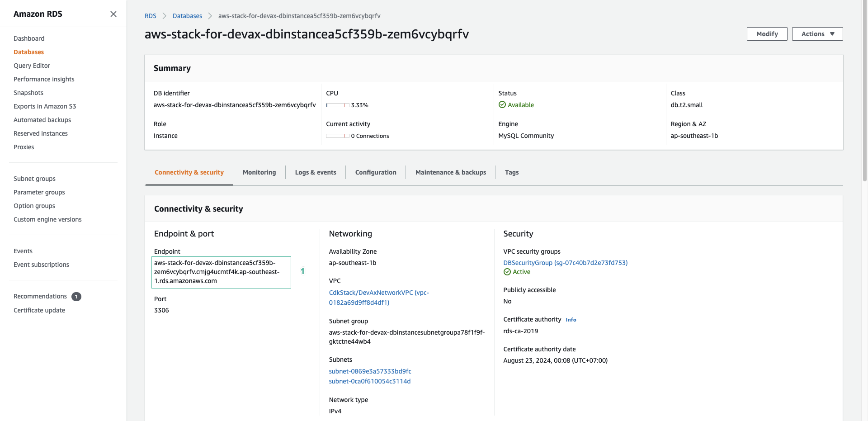
Task: Open Event subscriptions in sidebar
Action: click(x=41, y=265)
